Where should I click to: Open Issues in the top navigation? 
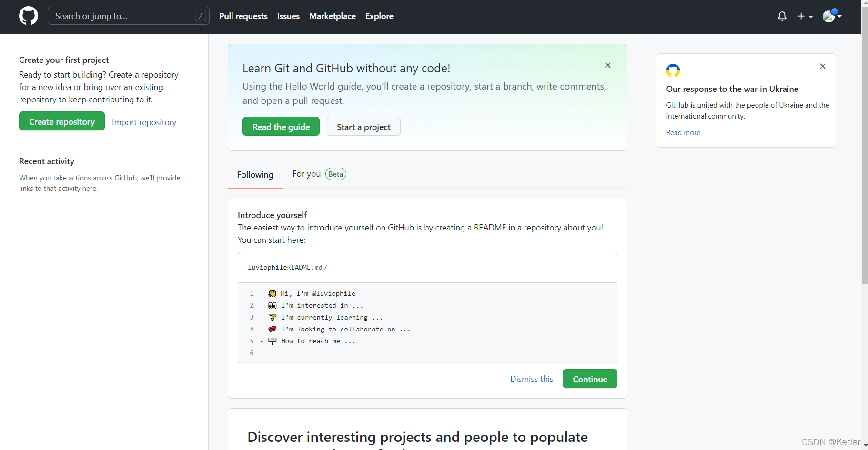(x=288, y=16)
